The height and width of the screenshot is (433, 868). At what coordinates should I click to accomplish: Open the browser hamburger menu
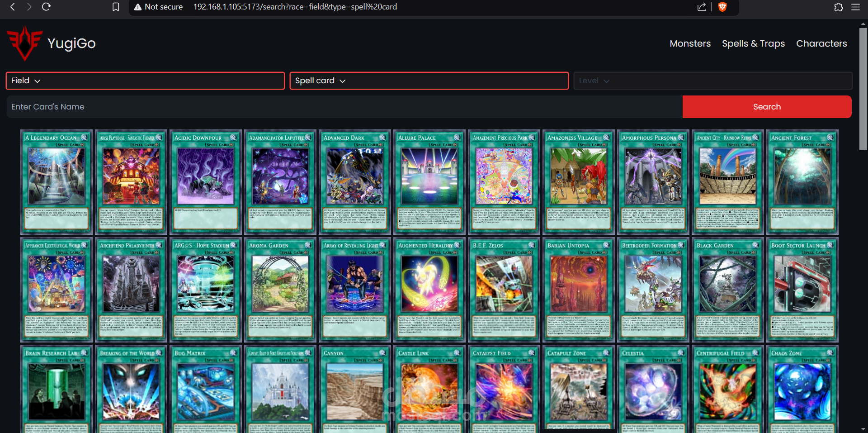click(855, 7)
